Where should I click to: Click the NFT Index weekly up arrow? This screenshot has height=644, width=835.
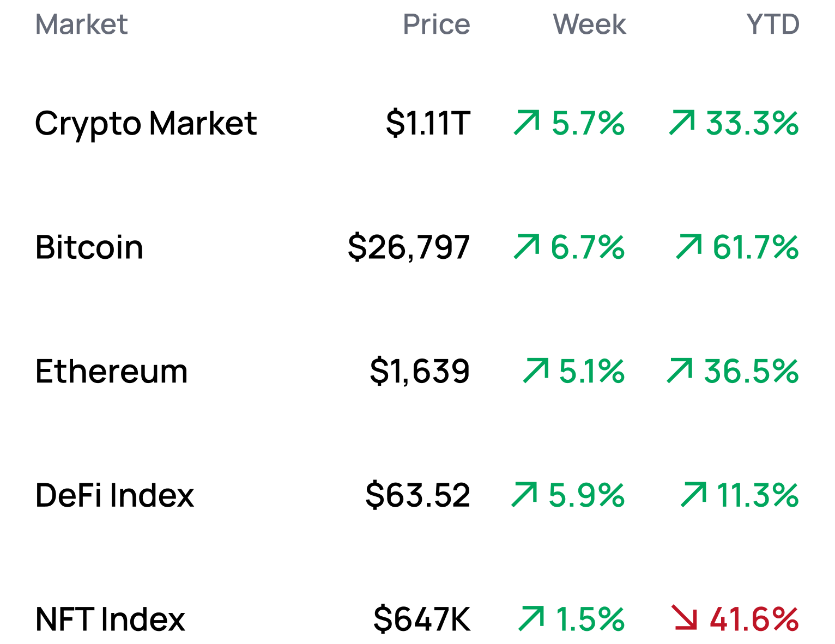click(531, 618)
